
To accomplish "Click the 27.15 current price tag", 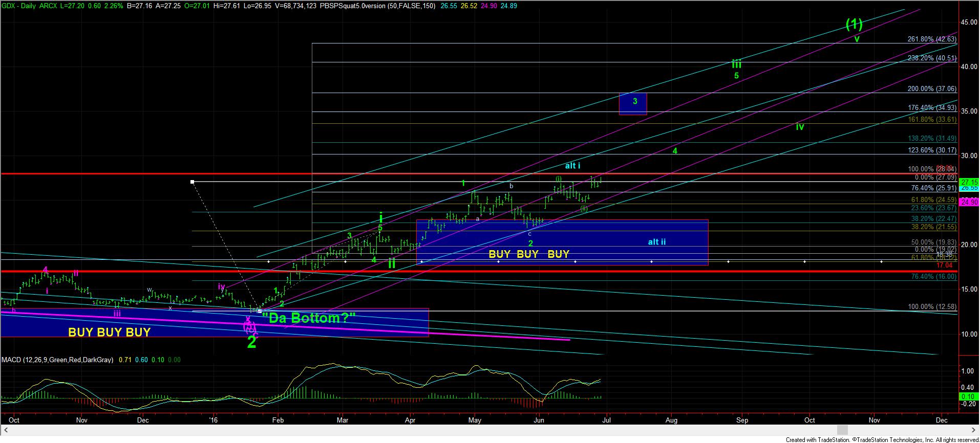I will tap(969, 182).
